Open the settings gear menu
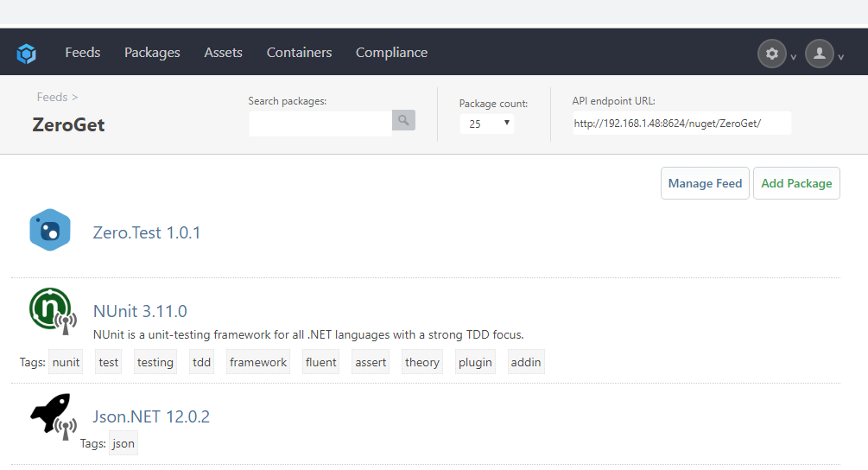This screenshot has width=868, height=470. click(771, 54)
